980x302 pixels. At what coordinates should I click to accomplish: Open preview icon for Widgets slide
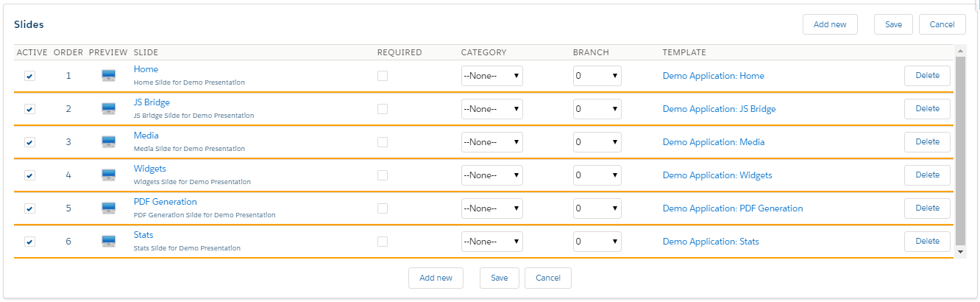108,175
